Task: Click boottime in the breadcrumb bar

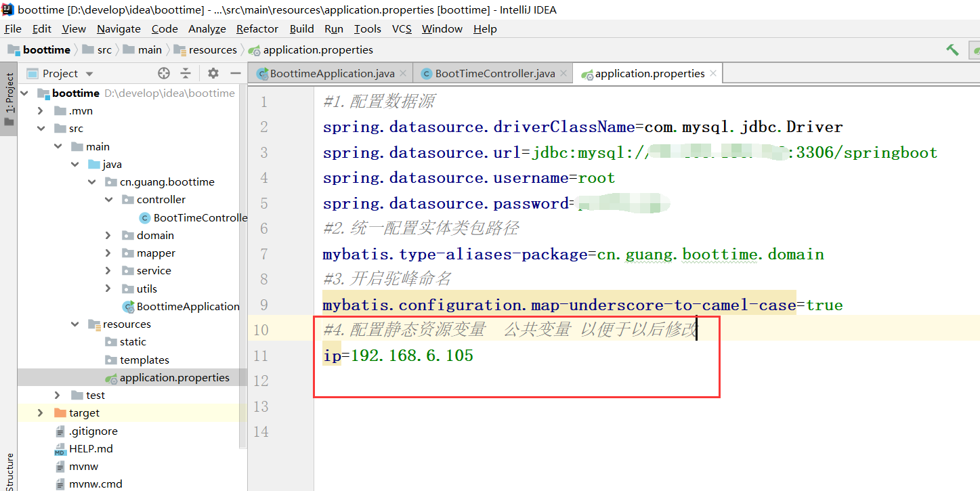Action: click(x=39, y=49)
